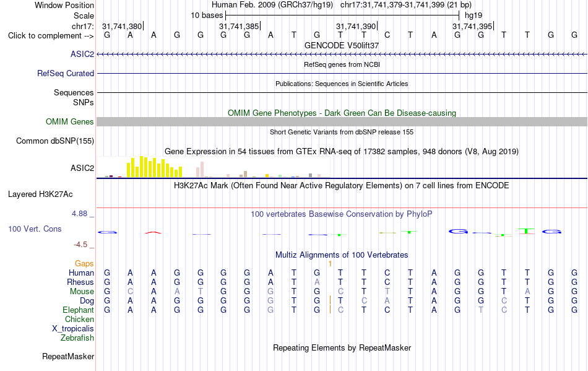This screenshot has width=588, height=371.
Task: Click the PhyloP conservation track title
Action: (342, 214)
